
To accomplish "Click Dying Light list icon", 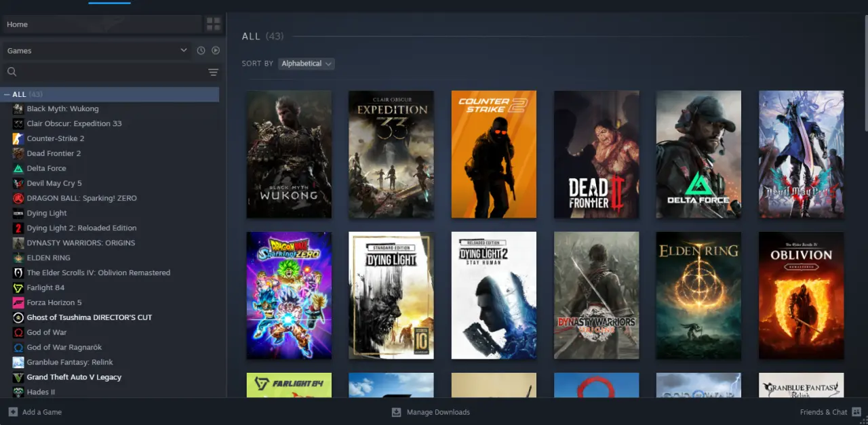I will coord(18,213).
